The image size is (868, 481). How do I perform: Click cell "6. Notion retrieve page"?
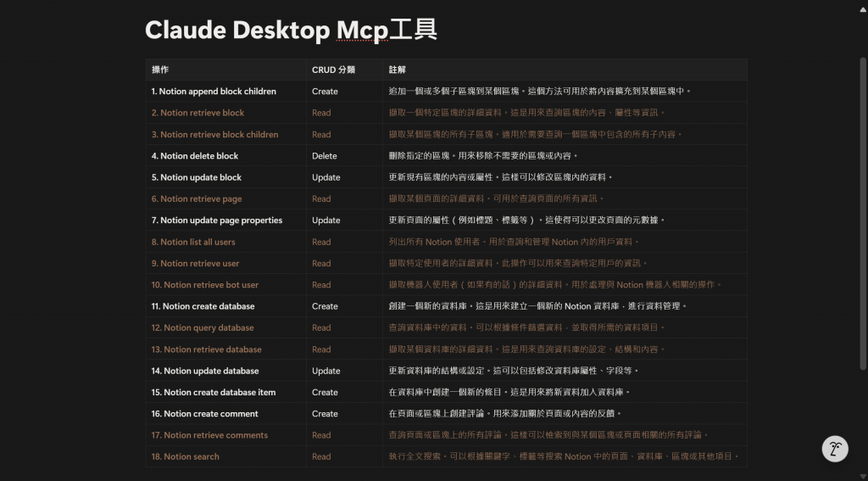pyautogui.click(x=225, y=199)
